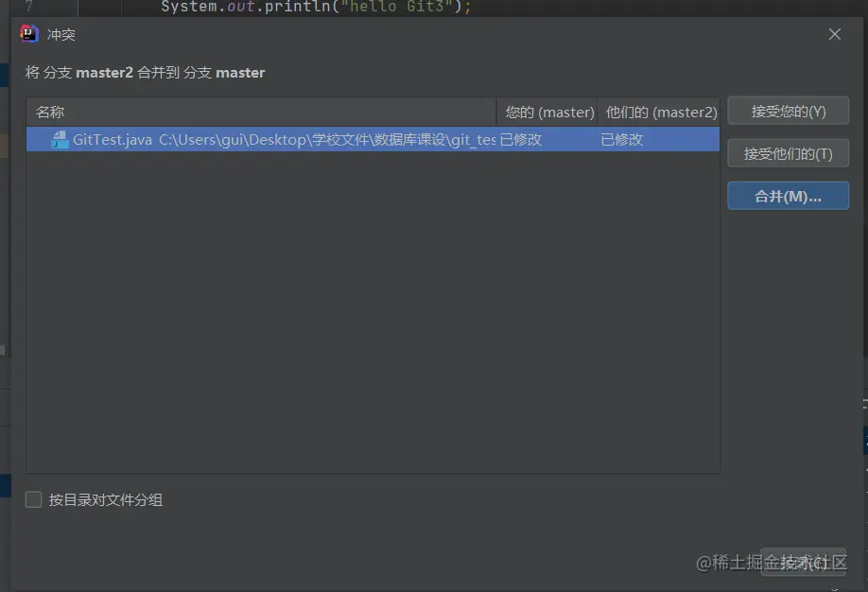Click the Accept Theirs 接受他们的(T) button
The height and width of the screenshot is (592, 868).
pyautogui.click(x=788, y=153)
